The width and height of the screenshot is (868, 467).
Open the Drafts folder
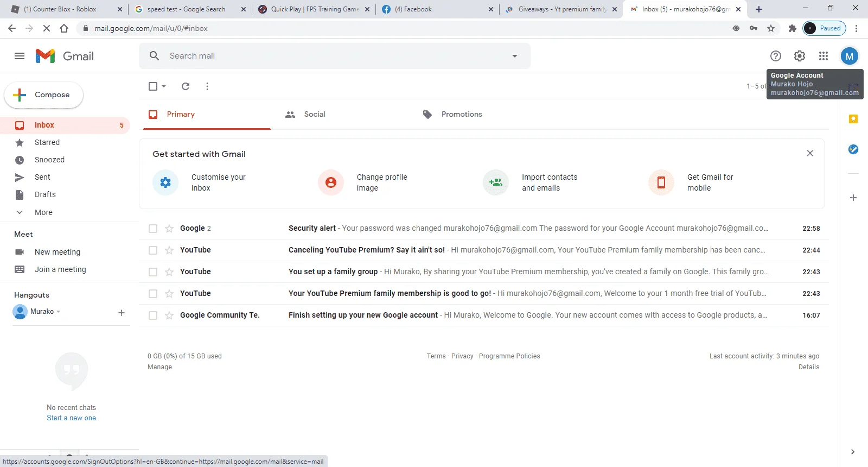point(65,194)
